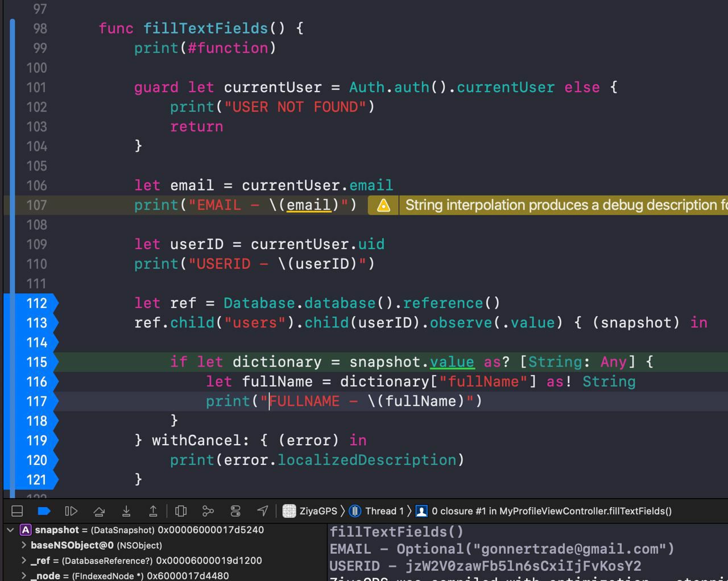Image resolution: width=728 pixels, height=581 pixels.
Task: Click the "users" string on line 113
Action: click(x=255, y=323)
